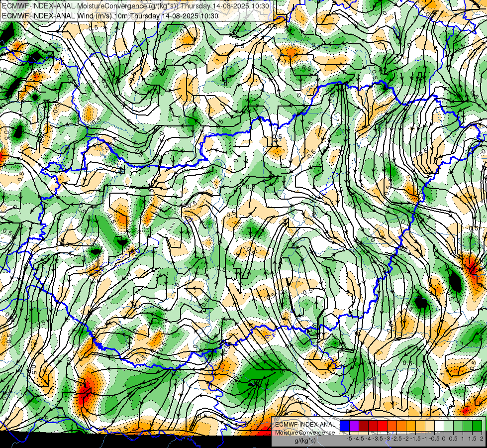Click the -5 legend tick label

click(x=349, y=439)
